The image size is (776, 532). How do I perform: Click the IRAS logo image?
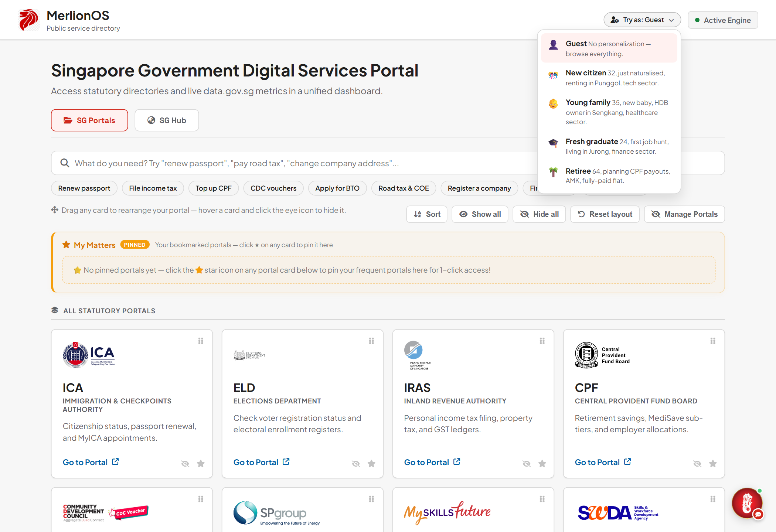(x=417, y=355)
